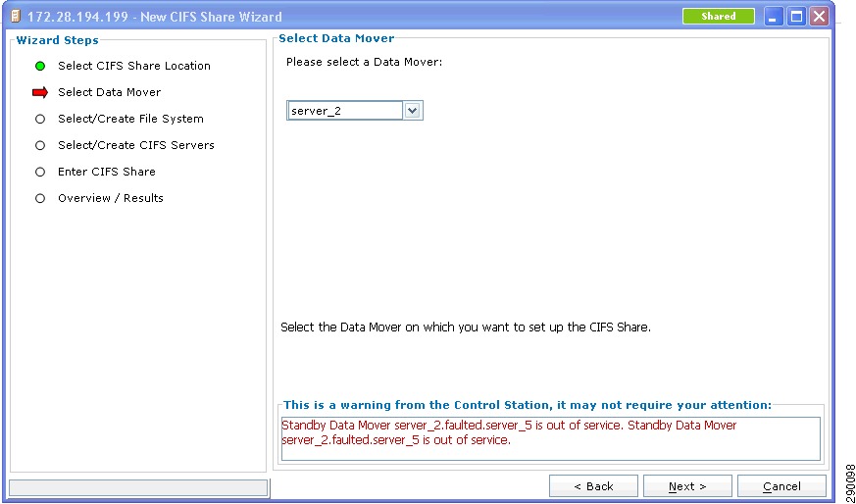Maximize the wizard window
Image resolution: width=856 pixels, height=504 pixels.
point(797,17)
